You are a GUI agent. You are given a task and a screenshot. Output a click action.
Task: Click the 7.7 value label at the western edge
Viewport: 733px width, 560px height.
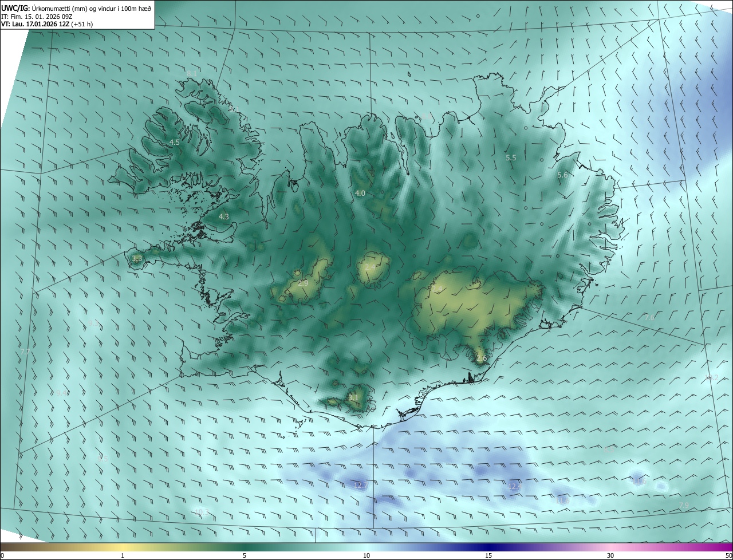point(24,352)
